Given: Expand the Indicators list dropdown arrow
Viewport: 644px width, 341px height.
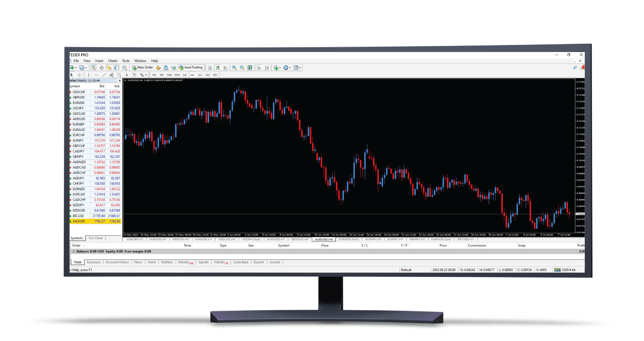Looking at the screenshot, I should 280,68.
